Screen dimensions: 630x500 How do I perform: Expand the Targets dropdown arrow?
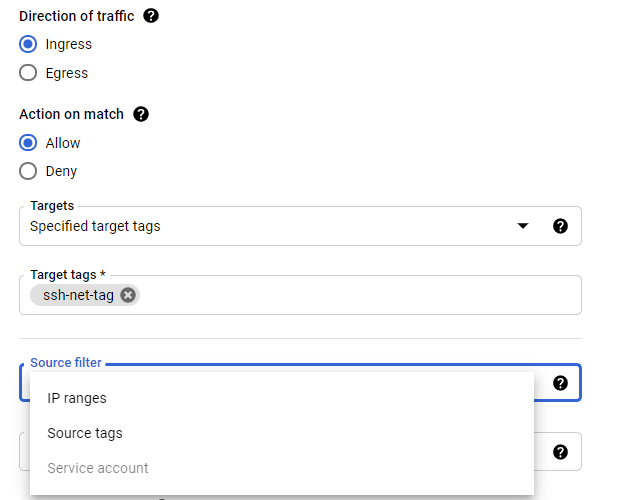[x=522, y=226]
